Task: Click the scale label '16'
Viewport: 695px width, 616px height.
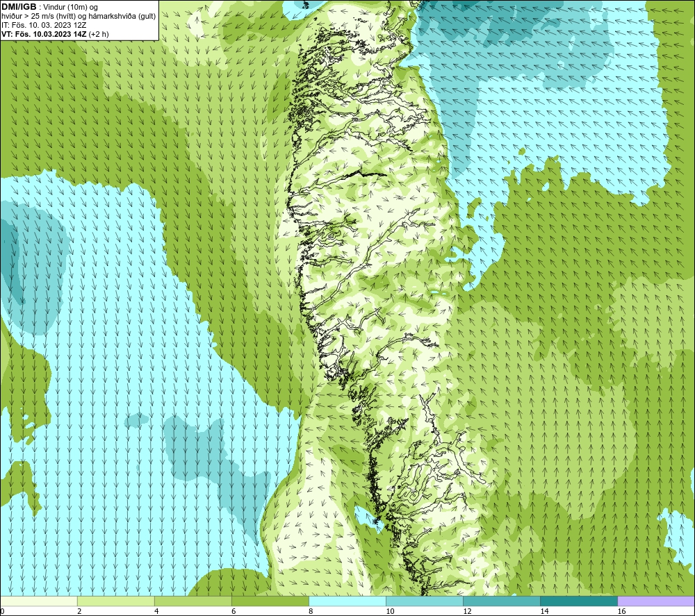Action: [621, 612]
